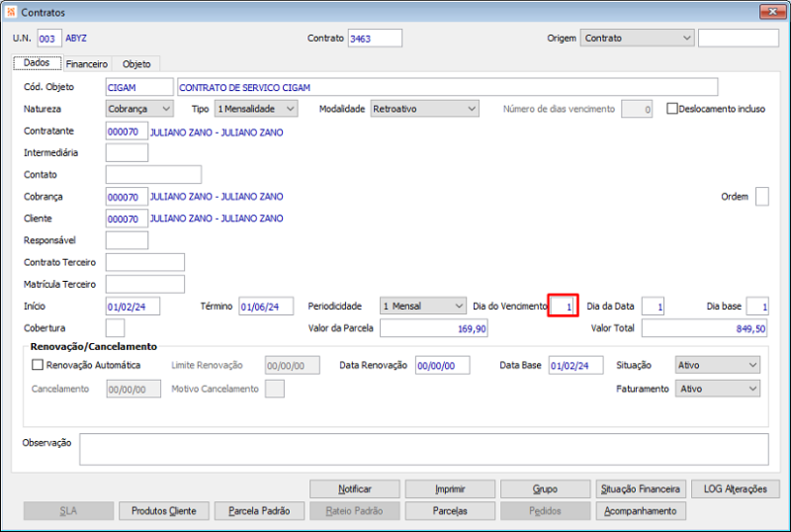
Task: Click the Cliente code field 000070
Action: pyautogui.click(x=127, y=219)
